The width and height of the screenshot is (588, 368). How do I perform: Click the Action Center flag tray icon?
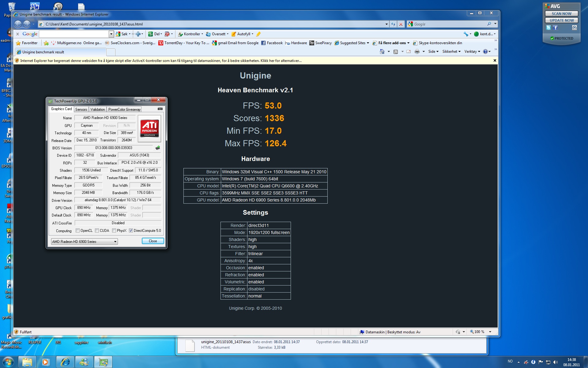(x=541, y=362)
